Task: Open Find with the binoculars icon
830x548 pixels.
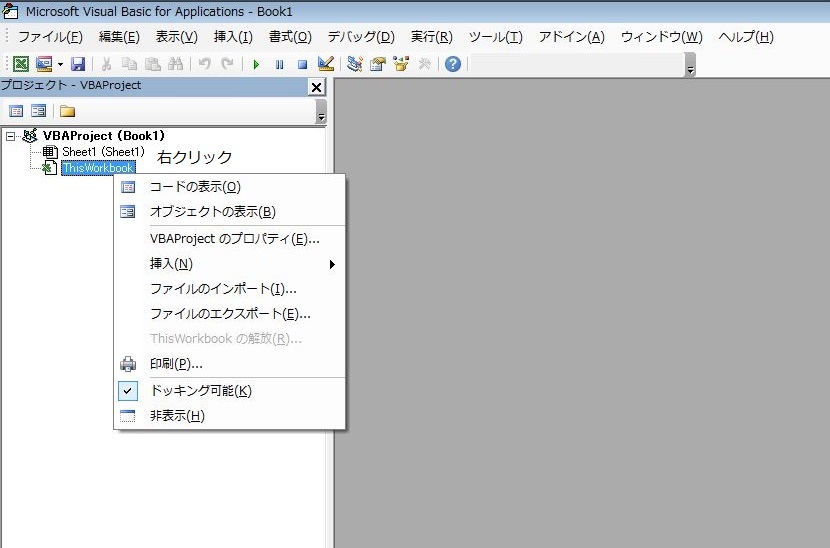Action: 175,64
